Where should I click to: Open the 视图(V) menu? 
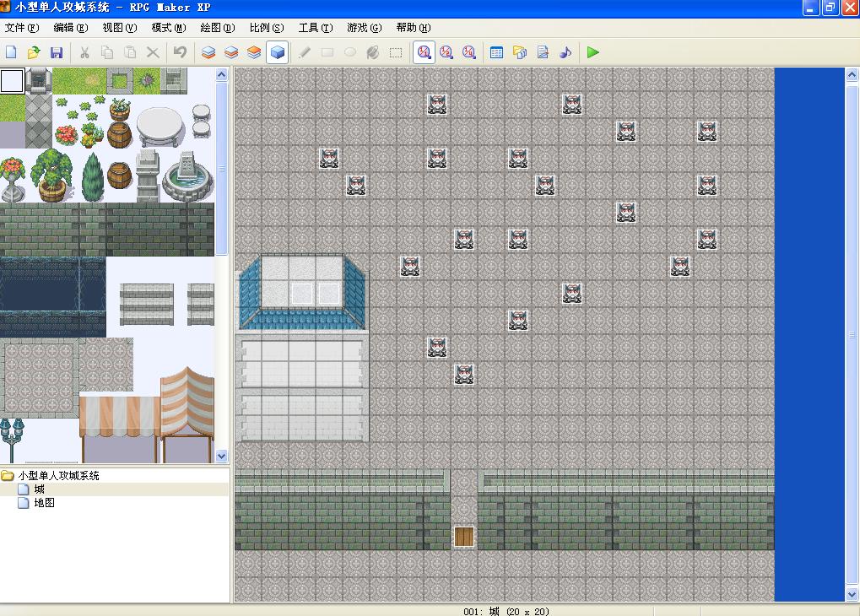coord(120,28)
